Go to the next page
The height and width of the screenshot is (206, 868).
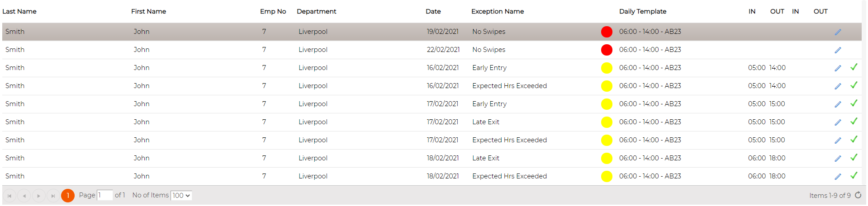click(38, 196)
